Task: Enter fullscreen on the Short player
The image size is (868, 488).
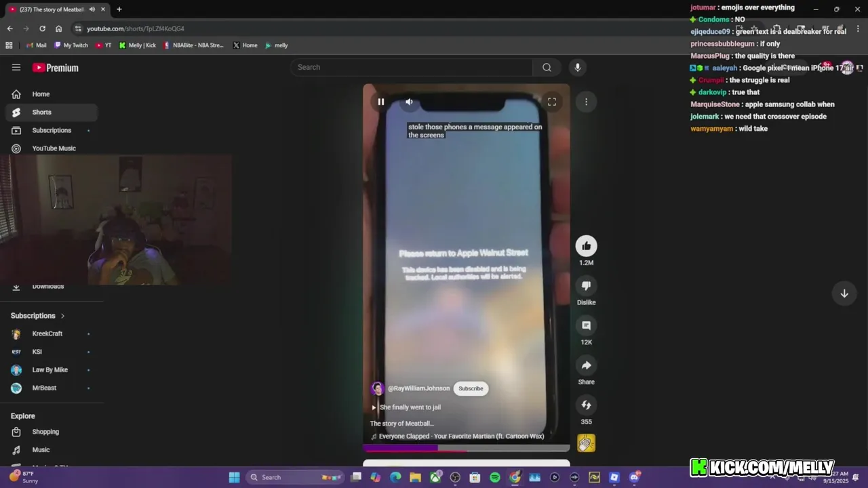Action: (552, 102)
